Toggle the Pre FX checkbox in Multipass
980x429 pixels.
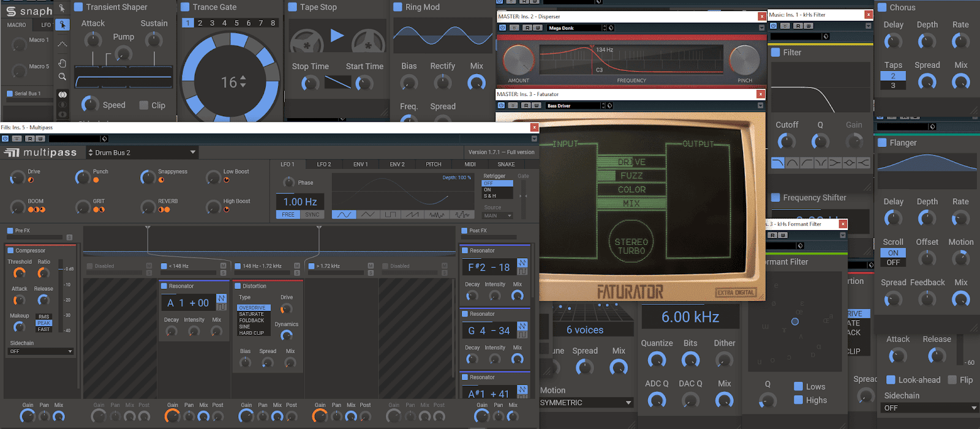coord(10,231)
